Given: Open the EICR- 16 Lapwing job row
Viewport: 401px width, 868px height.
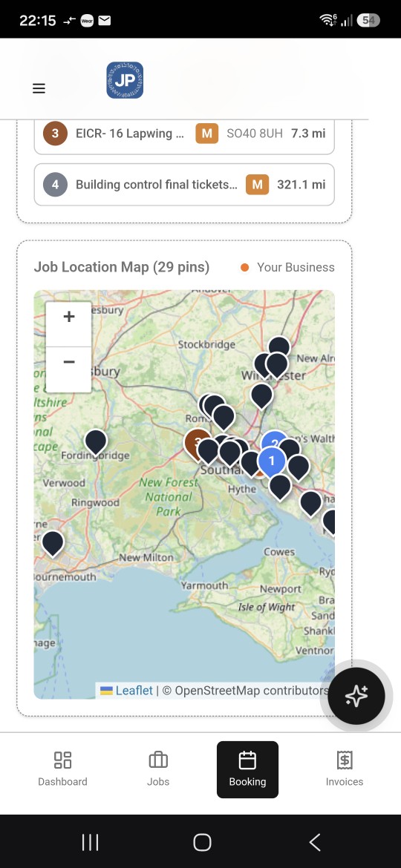Looking at the screenshot, I should coord(184,134).
